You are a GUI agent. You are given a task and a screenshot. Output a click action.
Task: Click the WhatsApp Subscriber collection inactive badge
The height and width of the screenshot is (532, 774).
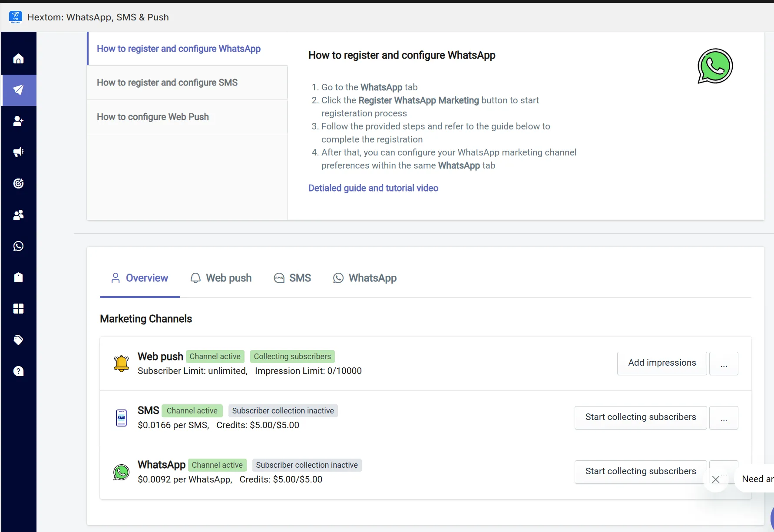(307, 465)
